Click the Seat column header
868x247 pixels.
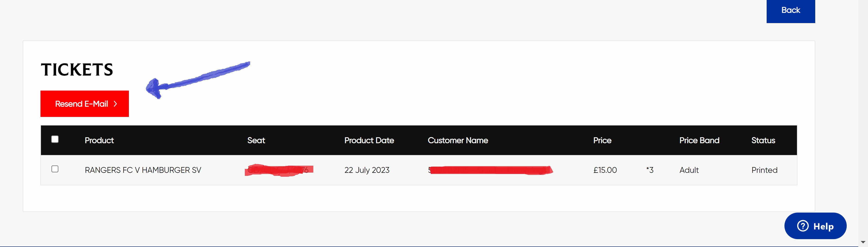256,140
